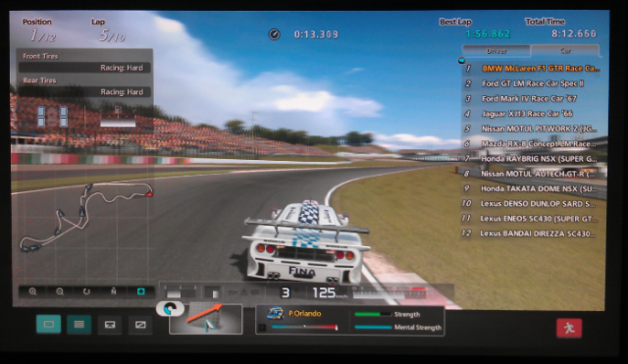Click the engine RPM tachometer bar
Viewport: 628px width, 364px height.
390,292
